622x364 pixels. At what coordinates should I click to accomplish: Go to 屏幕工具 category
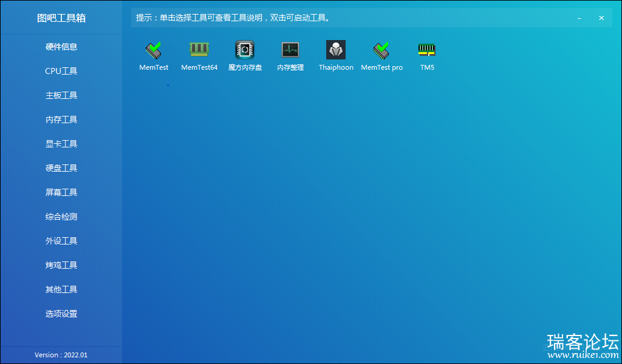click(x=61, y=192)
